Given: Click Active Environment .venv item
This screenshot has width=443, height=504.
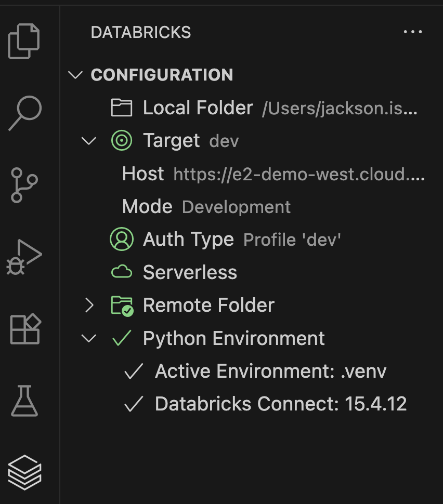Looking at the screenshot, I should pyautogui.click(x=270, y=372).
